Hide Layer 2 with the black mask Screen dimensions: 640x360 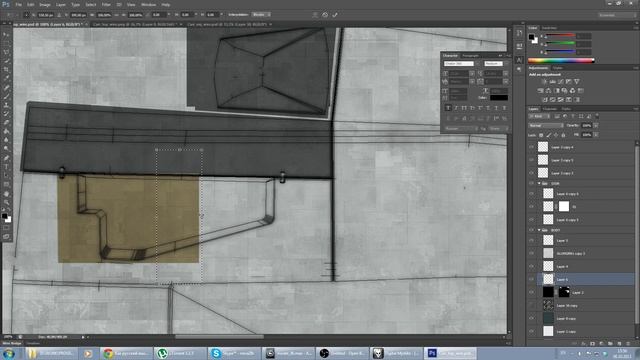coord(531,292)
